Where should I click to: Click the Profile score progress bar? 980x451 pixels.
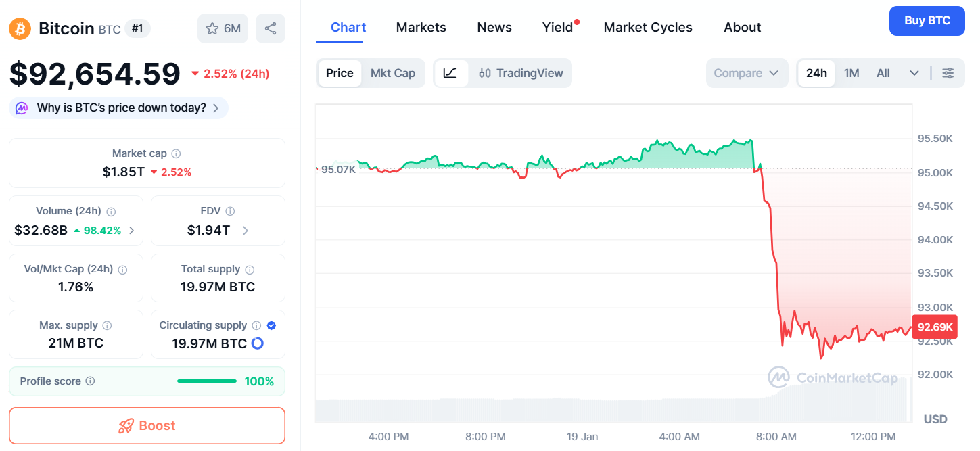(x=206, y=381)
